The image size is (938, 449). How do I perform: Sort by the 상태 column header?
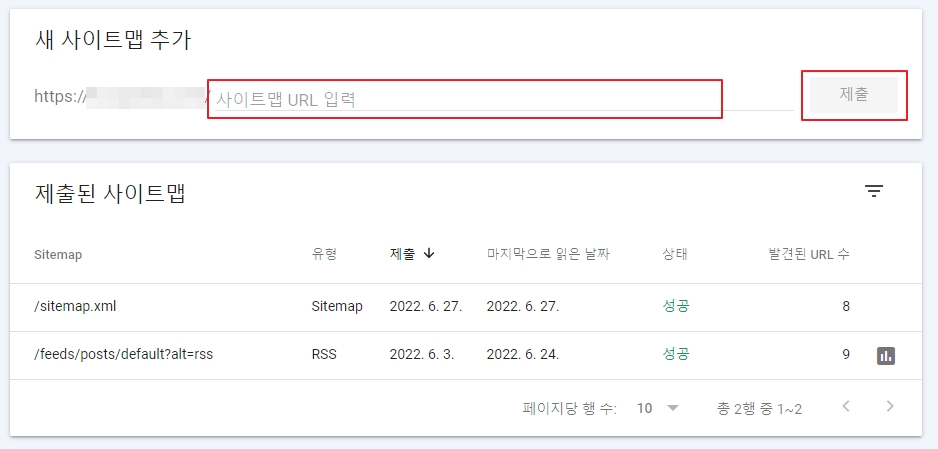675,254
